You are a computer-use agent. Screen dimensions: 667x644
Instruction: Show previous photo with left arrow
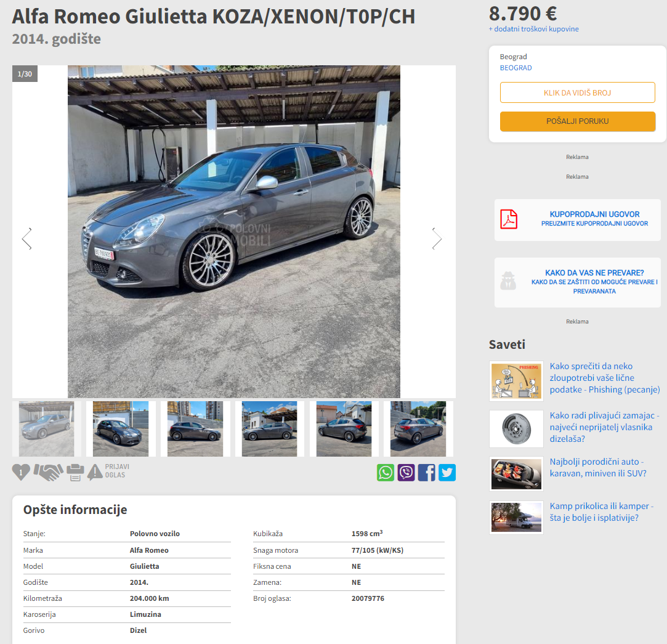27,238
